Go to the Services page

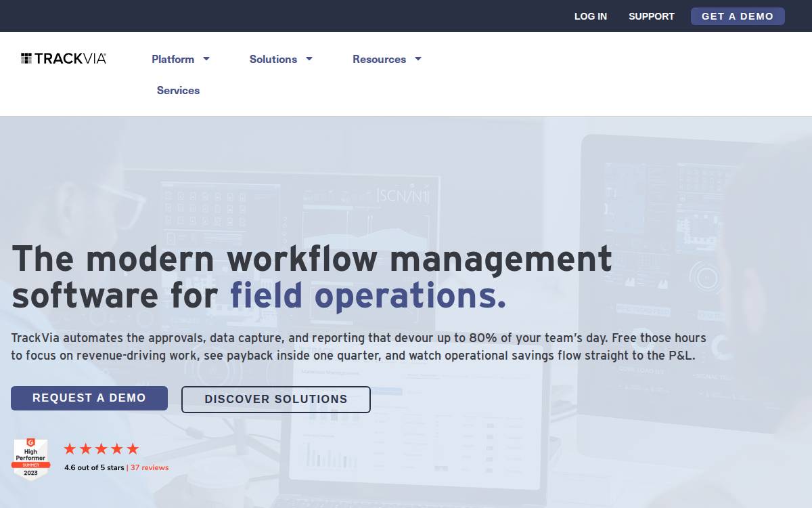178,90
